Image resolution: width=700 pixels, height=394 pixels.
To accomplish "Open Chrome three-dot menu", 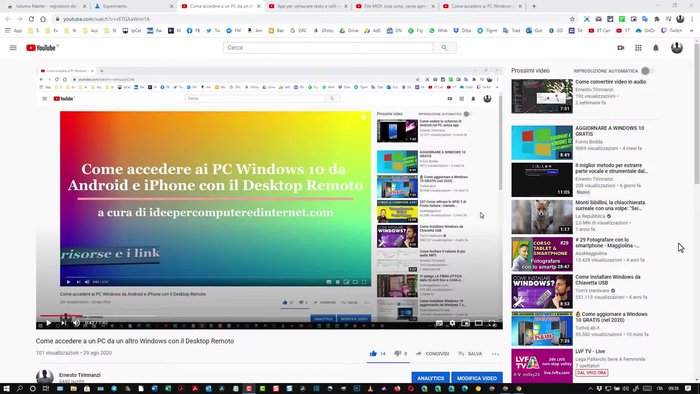I will point(692,19).
